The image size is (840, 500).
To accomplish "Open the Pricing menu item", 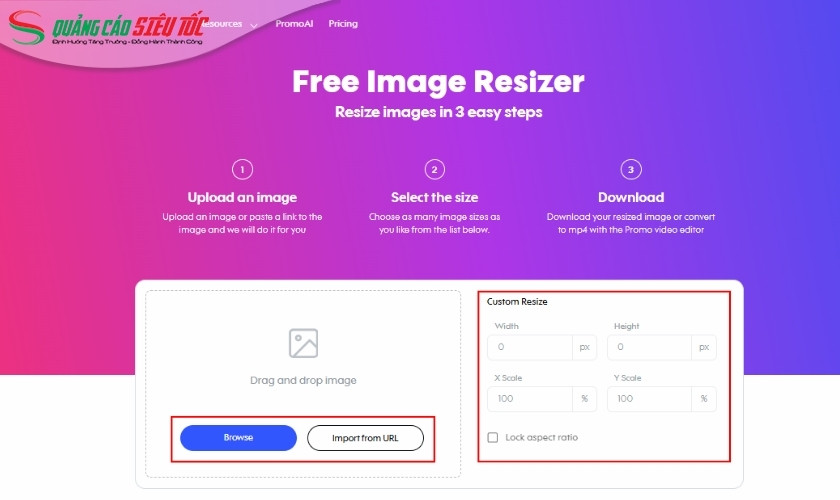I will coord(343,24).
